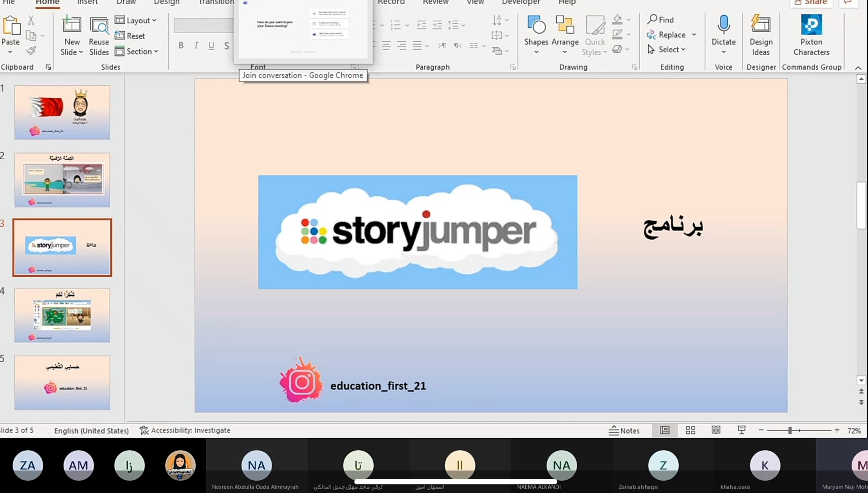Open the Developer tab
The image size is (868, 493).
[521, 3]
